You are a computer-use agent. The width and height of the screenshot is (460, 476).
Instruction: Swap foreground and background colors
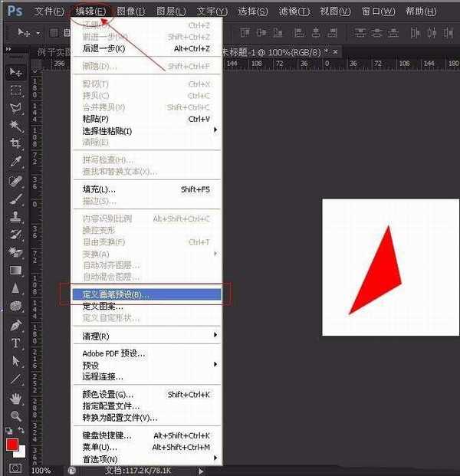[21, 432]
